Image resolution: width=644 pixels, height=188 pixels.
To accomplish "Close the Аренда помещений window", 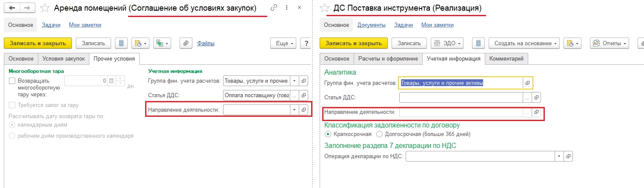I will (300, 8).
